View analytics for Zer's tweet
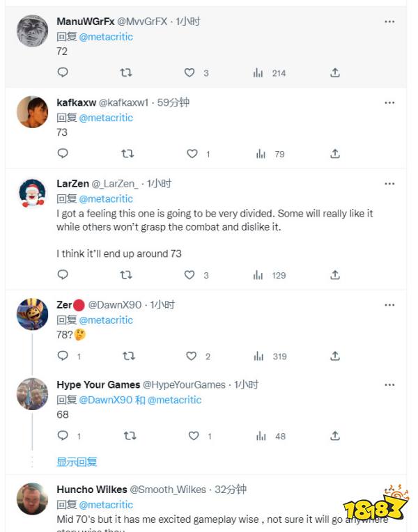This screenshot has height=532, width=418. pos(259,356)
